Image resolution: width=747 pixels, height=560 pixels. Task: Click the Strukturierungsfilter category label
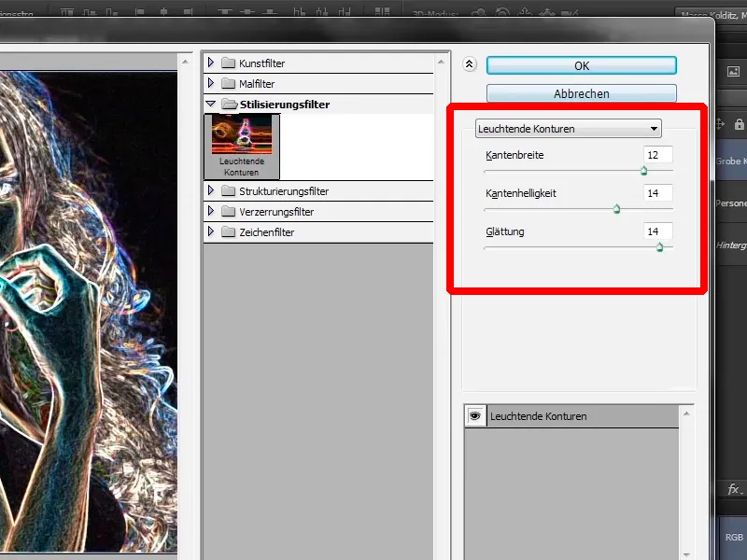(284, 191)
